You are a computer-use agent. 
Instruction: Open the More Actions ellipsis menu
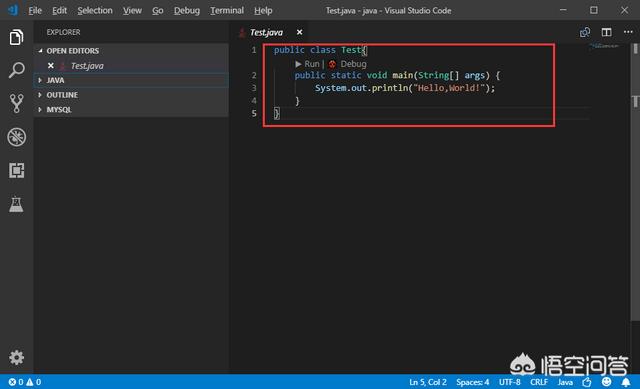(x=628, y=32)
